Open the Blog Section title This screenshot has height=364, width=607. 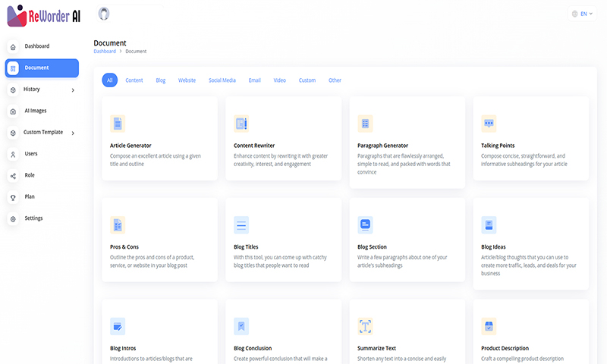point(372,246)
